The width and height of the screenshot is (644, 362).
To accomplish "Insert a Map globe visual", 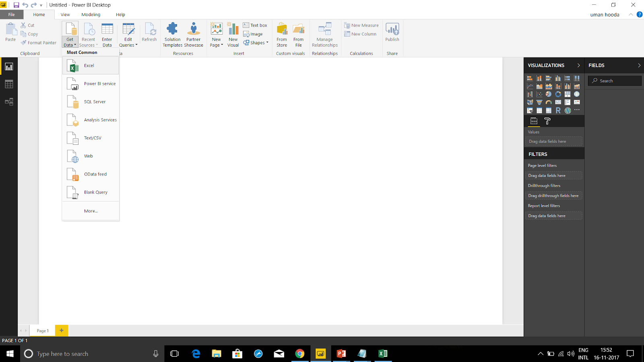I will tap(577, 94).
